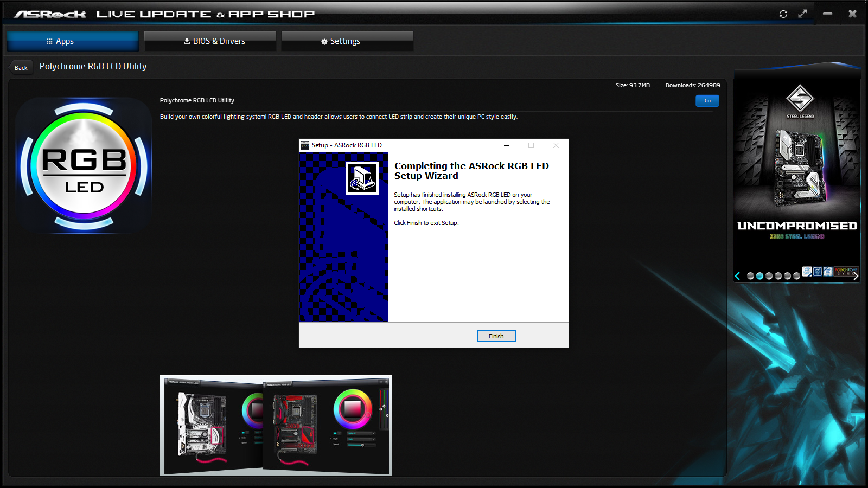868x488 pixels.
Task: Click the 'Size: 93.7MB' text
Action: (x=633, y=85)
